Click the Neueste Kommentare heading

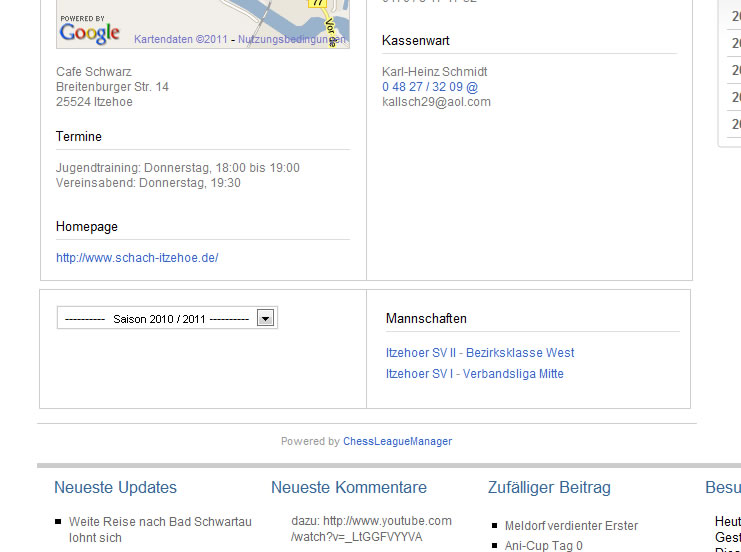tap(349, 488)
